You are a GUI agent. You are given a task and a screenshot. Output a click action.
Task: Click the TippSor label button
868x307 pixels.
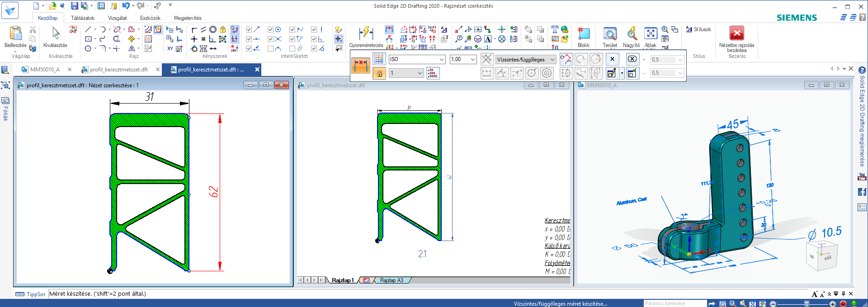[x=31, y=294]
